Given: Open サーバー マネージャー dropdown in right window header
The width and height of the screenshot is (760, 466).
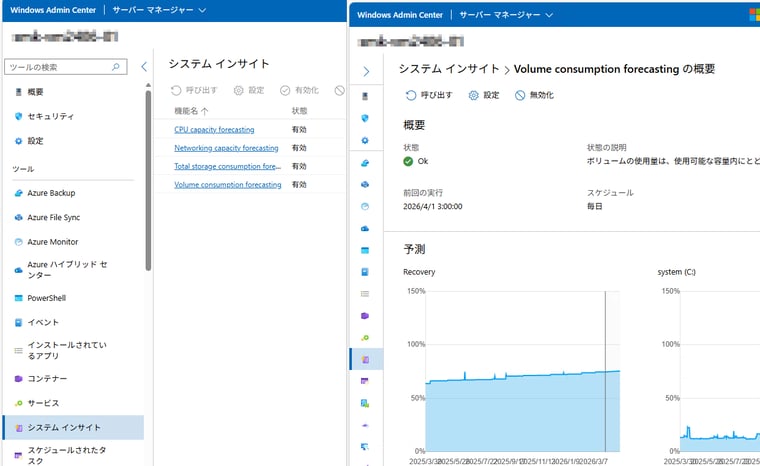Looking at the screenshot, I should [x=506, y=15].
